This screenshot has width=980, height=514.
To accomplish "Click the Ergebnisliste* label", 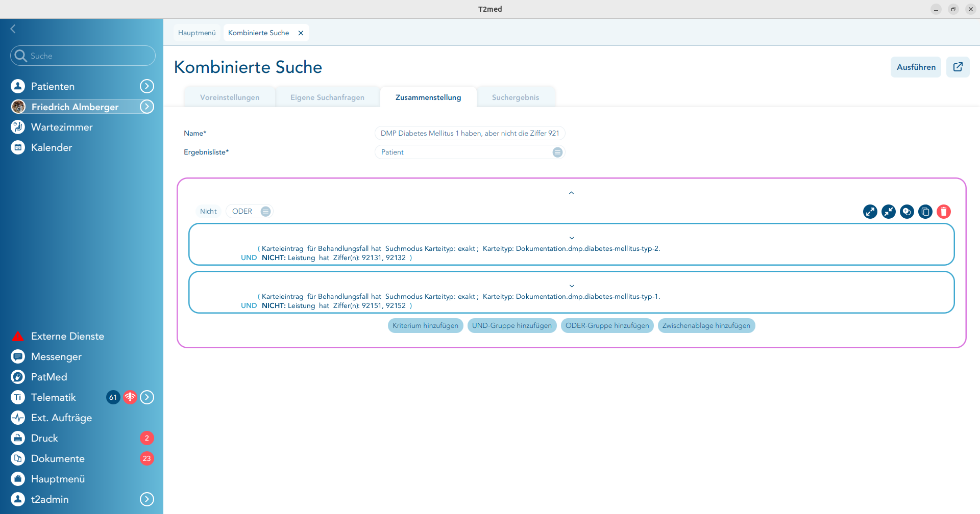I will (206, 152).
